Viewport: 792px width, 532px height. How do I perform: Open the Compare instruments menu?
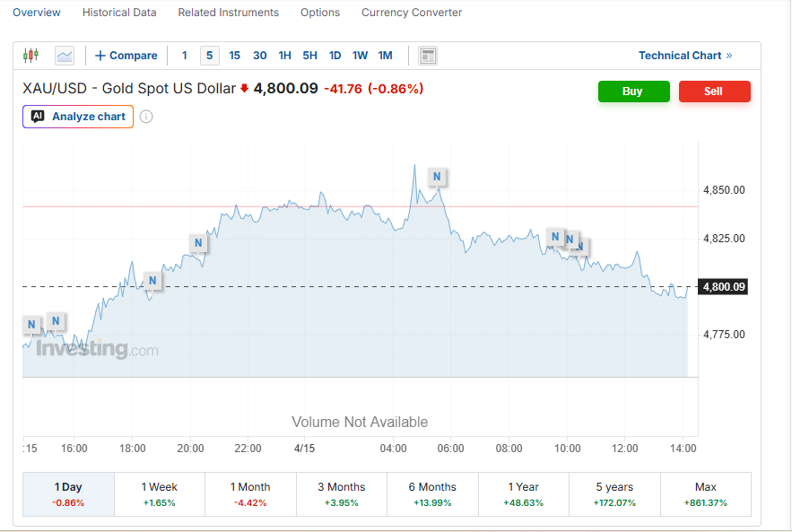[x=126, y=56]
